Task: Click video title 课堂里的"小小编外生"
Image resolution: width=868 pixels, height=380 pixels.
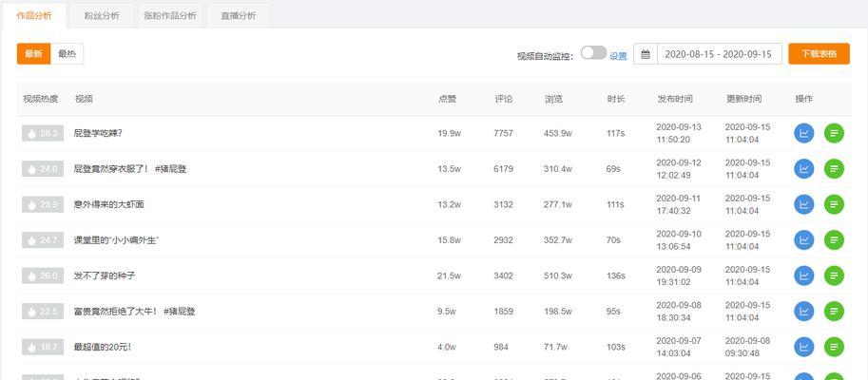Action: pos(117,240)
